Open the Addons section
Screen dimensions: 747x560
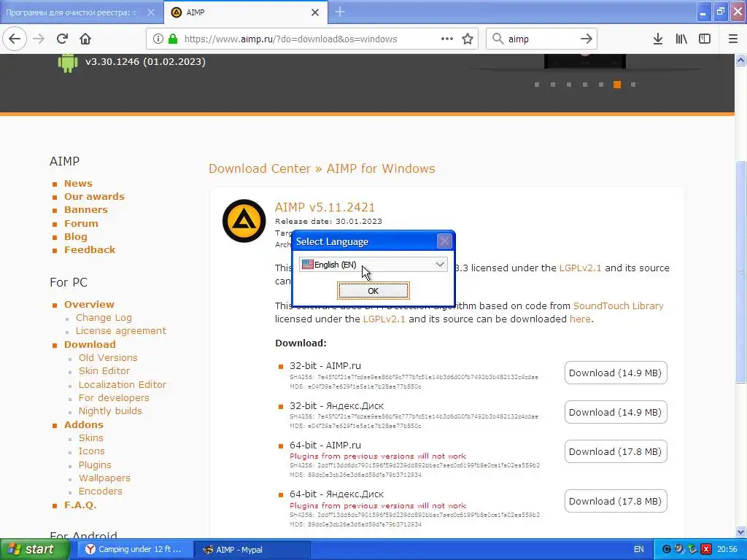(84, 425)
